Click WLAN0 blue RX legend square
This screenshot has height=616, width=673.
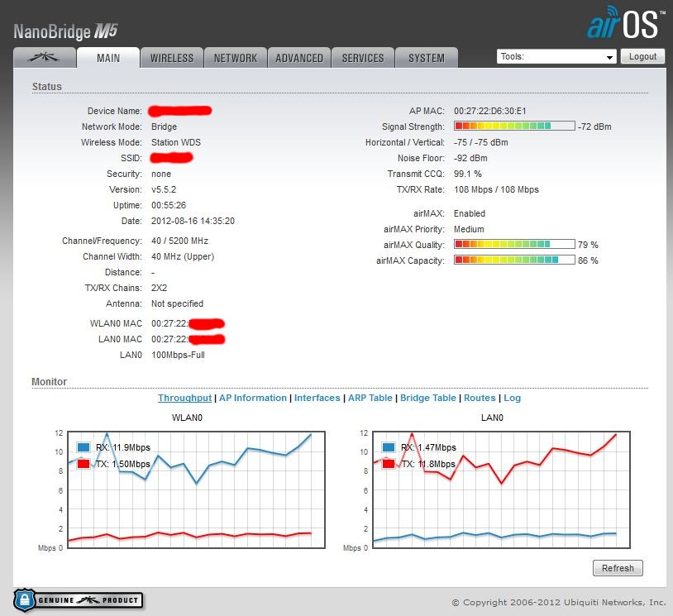pos(84,446)
